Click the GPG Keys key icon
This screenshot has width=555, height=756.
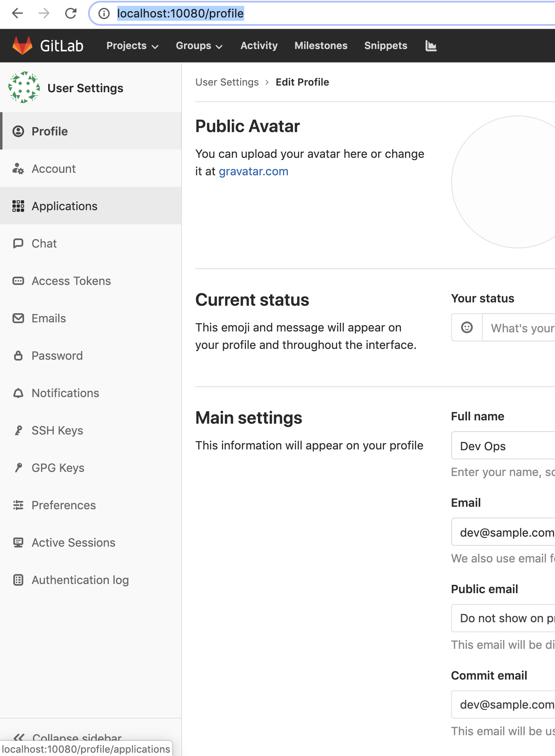[18, 468]
